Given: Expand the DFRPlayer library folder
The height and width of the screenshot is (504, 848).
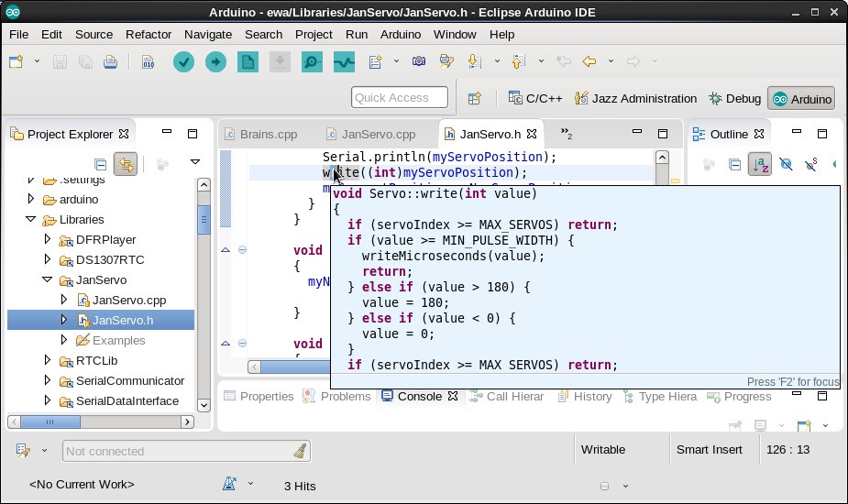Looking at the screenshot, I should [48, 239].
